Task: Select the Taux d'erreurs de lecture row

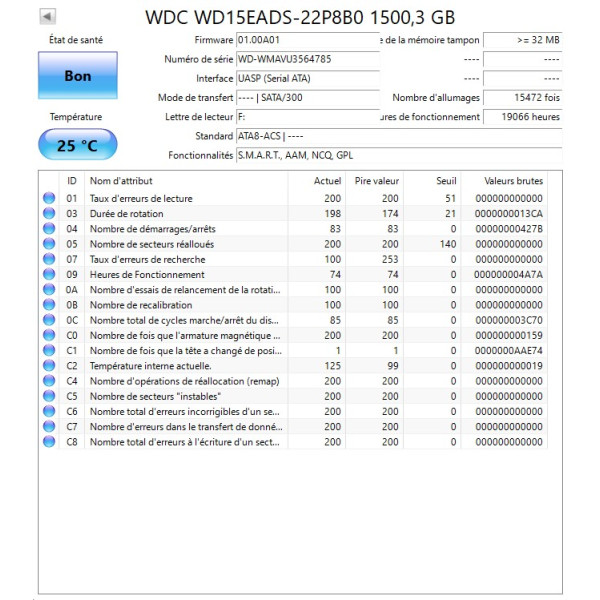Action: pyautogui.click(x=293, y=198)
